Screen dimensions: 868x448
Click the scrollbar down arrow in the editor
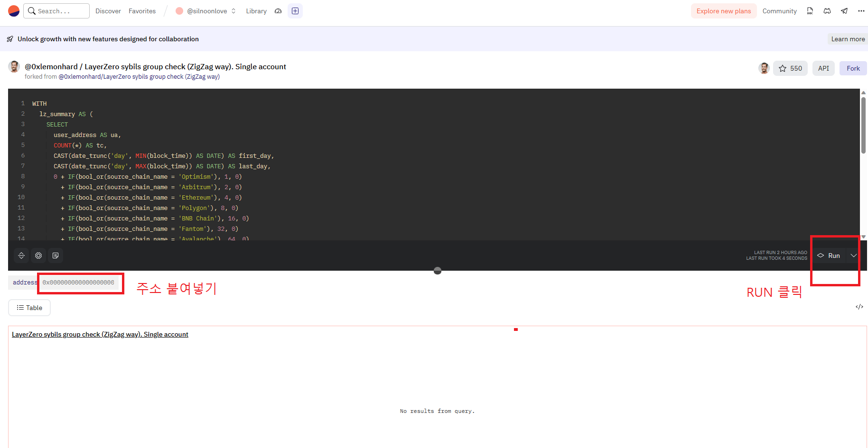[x=863, y=237]
